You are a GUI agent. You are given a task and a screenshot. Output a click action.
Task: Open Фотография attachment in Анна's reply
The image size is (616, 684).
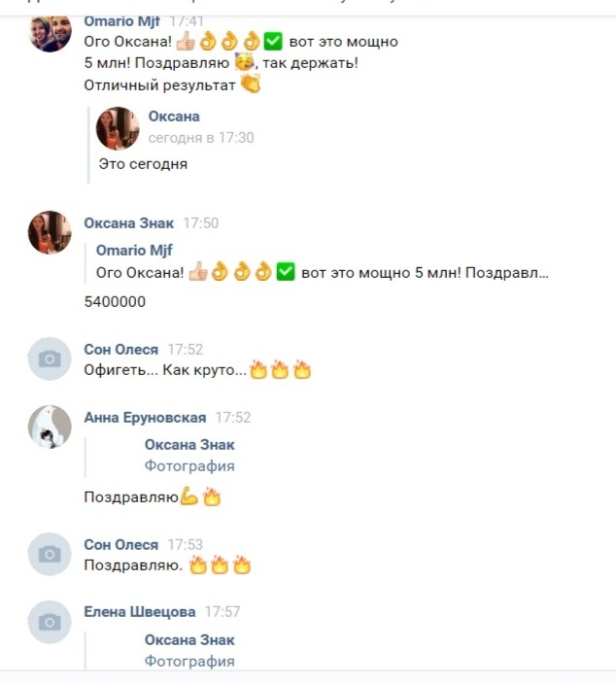point(189,466)
